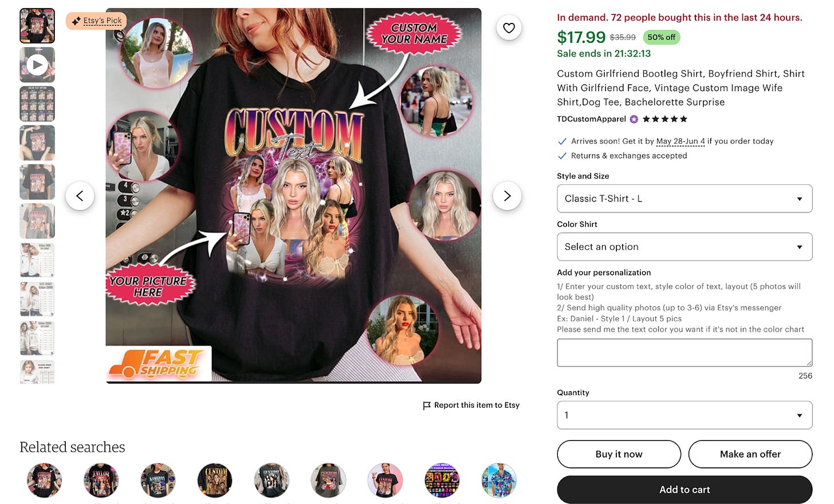The image size is (834, 504).
Task: Select the color chart thumbnail image
Action: pyautogui.click(x=37, y=104)
